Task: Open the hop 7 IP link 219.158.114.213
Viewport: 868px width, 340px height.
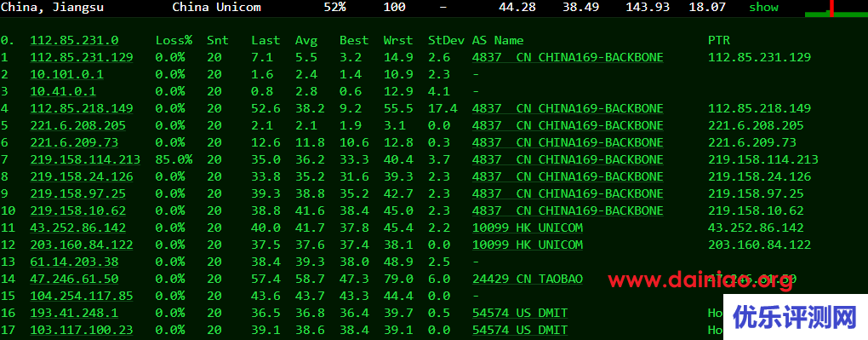Action: pyautogui.click(x=85, y=159)
